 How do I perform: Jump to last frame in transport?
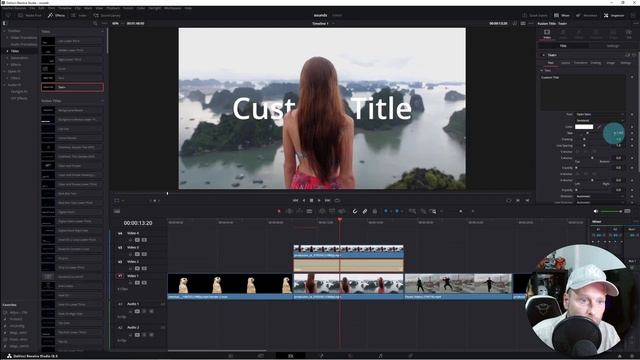pos(327,200)
